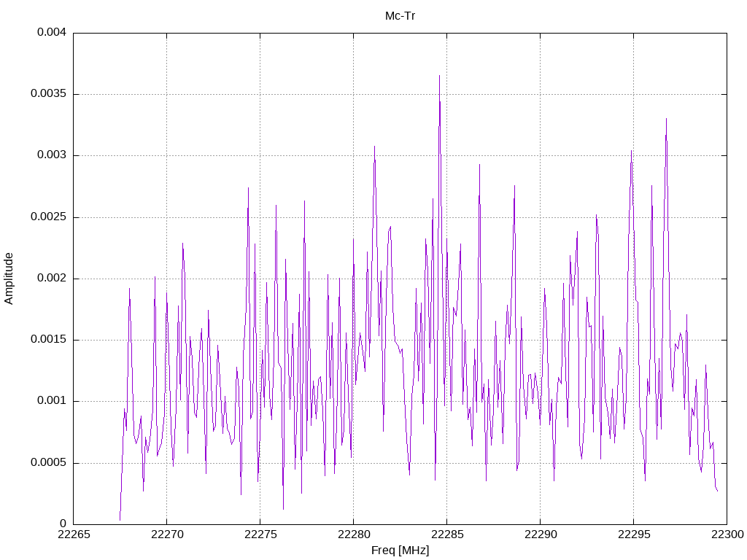Click the 22265 x-axis tick label
Viewport: 747px width, 560px height.
(x=74, y=534)
